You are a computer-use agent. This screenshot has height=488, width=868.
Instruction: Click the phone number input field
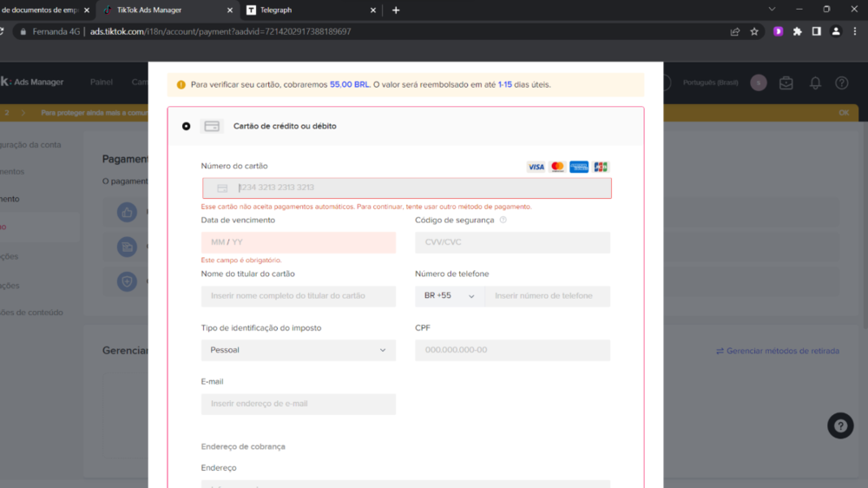click(548, 296)
